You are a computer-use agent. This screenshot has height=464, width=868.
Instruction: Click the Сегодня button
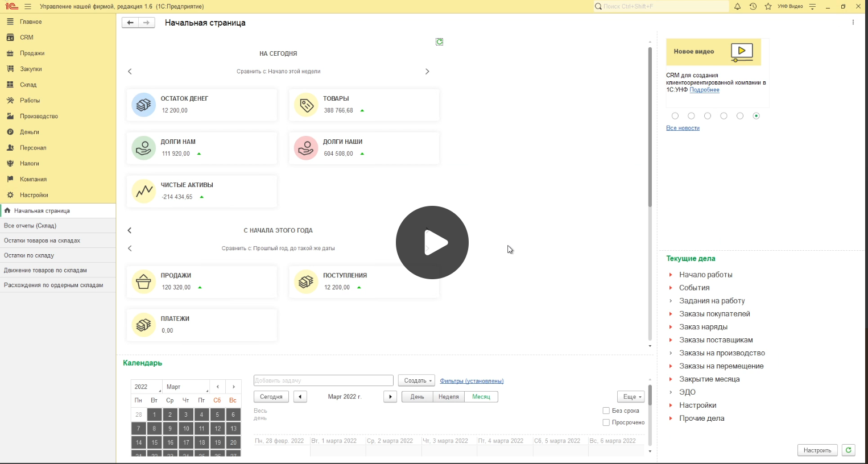pyautogui.click(x=271, y=397)
